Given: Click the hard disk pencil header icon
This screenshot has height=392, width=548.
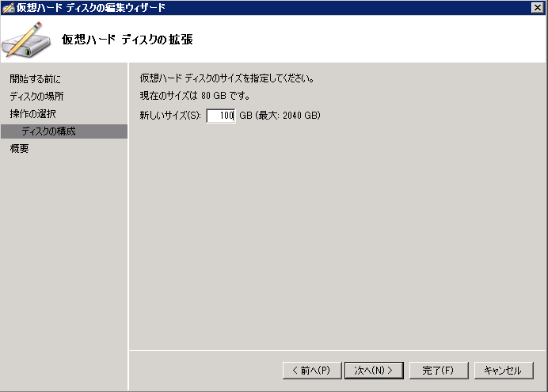Looking at the screenshot, I should (26, 40).
